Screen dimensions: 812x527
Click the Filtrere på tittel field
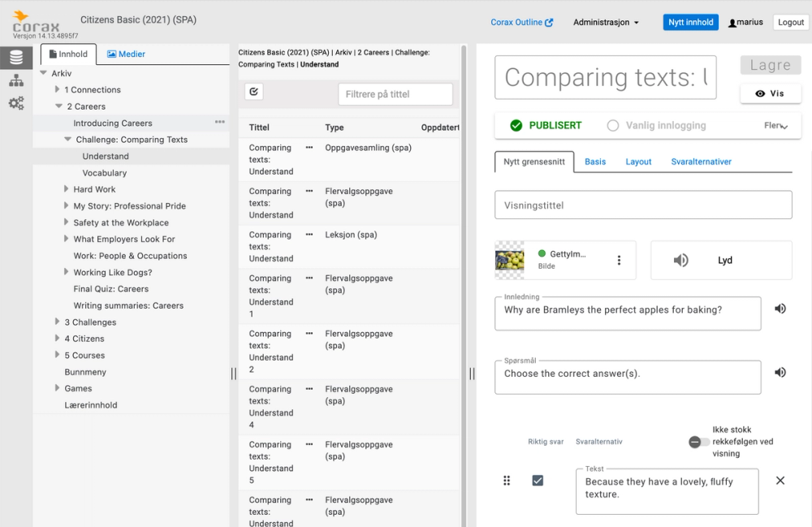coord(395,94)
